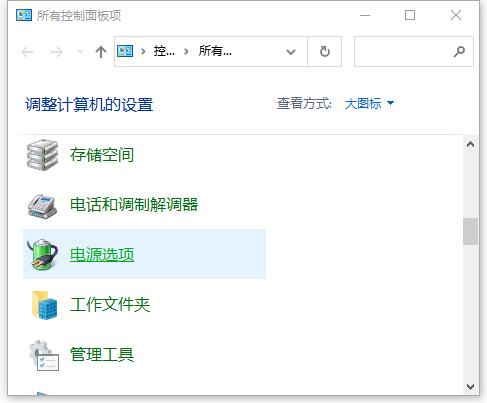Click the 电源选项 link
The width and height of the screenshot is (487, 403).
pyautogui.click(x=102, y=255)
